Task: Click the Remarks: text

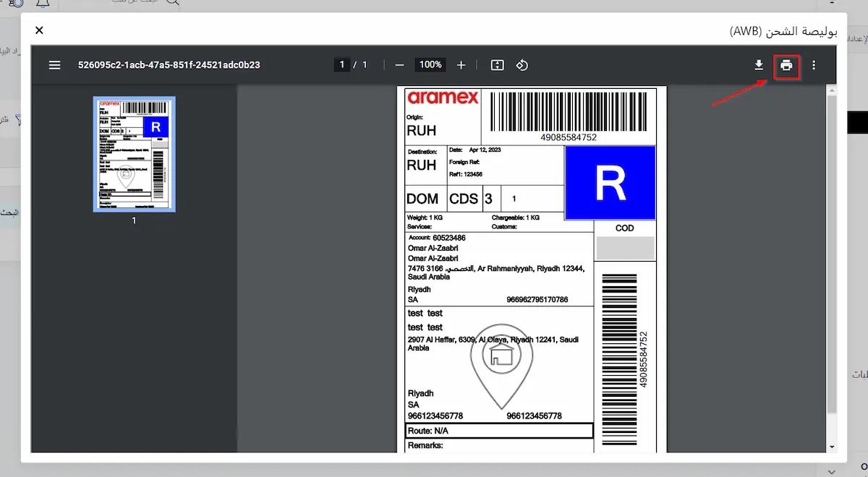Action: [x=425, y=445]
